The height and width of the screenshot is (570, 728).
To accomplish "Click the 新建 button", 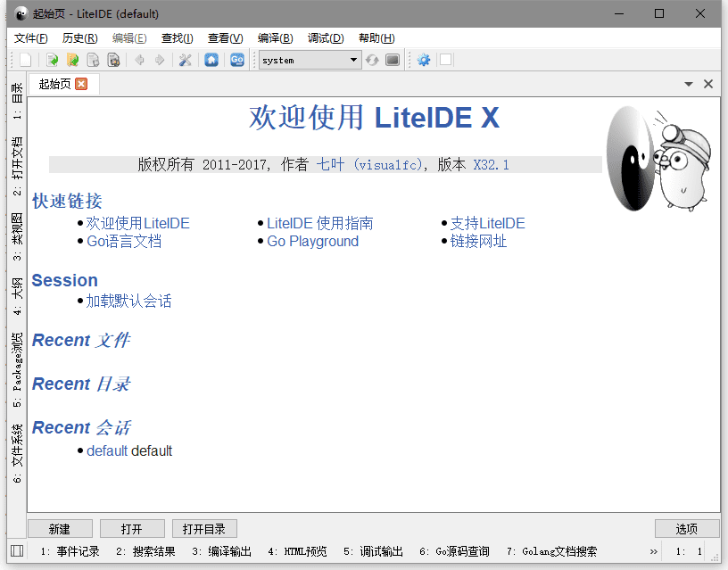I will 60,529.
